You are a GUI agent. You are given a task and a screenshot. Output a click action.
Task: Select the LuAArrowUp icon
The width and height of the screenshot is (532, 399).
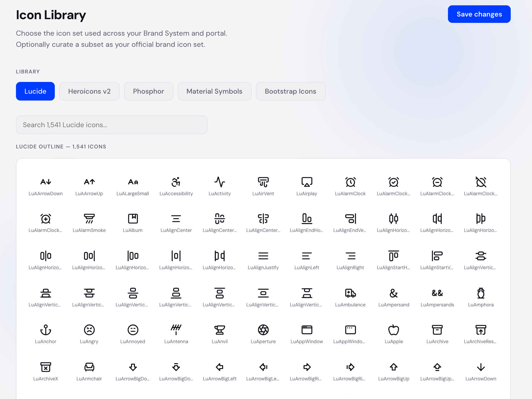coord(89,182)
